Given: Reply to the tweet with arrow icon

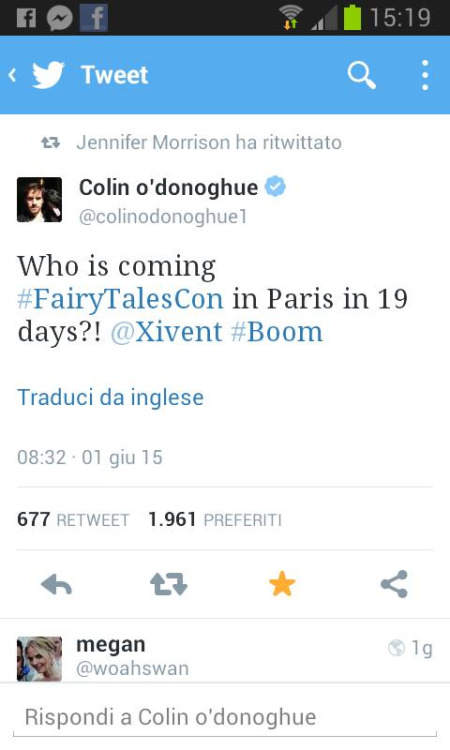Looking at the screenshot, I should [x=56, y=584].
